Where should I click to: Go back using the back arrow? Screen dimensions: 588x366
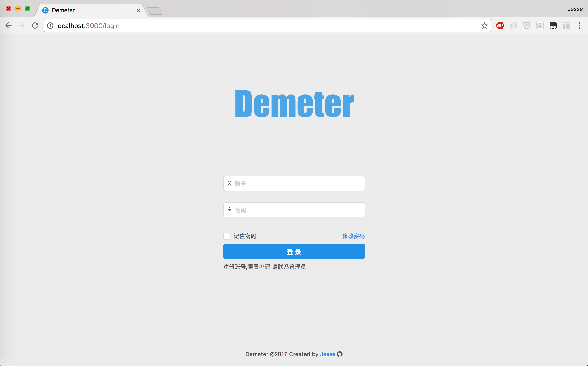[9, 26]
